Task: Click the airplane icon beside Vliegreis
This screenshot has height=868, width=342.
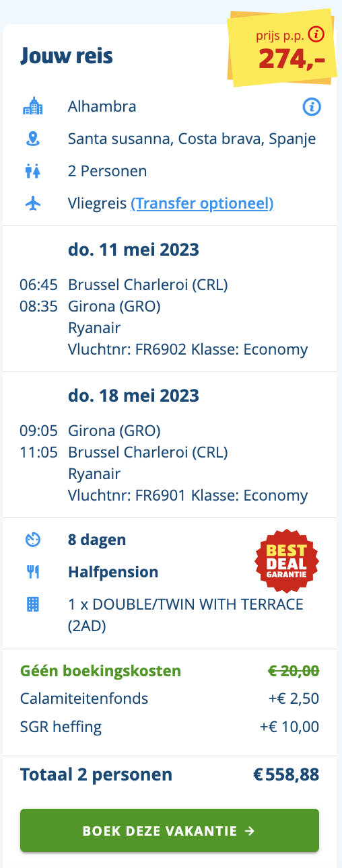Action: pyautogui.click(x=33, y=203)
